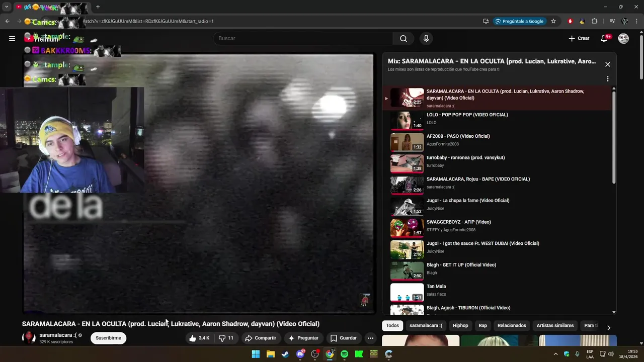Screen dimensions: 644x362
Task: Show hidden system tray icons chevron
Action: point(555,354)
